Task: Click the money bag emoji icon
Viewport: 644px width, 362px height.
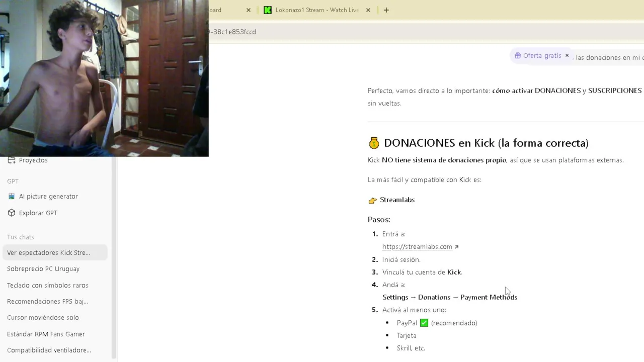Action: point(374,143)
